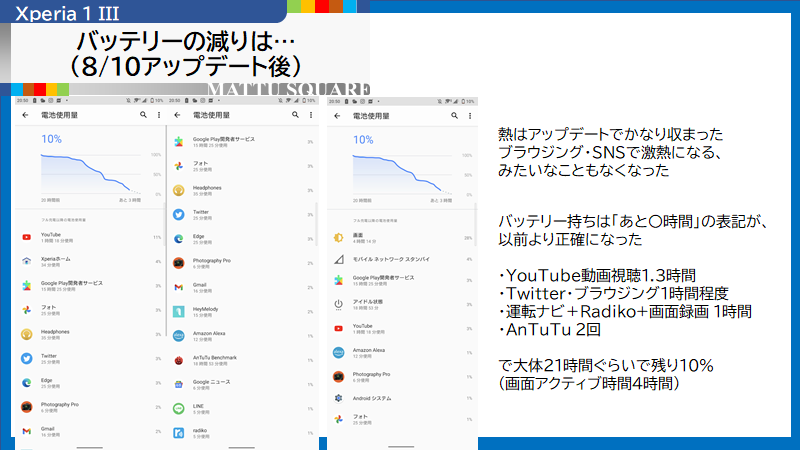
Task: Select Google Play開発者サービス icon in right phone list
Action: tap(338, 280)
